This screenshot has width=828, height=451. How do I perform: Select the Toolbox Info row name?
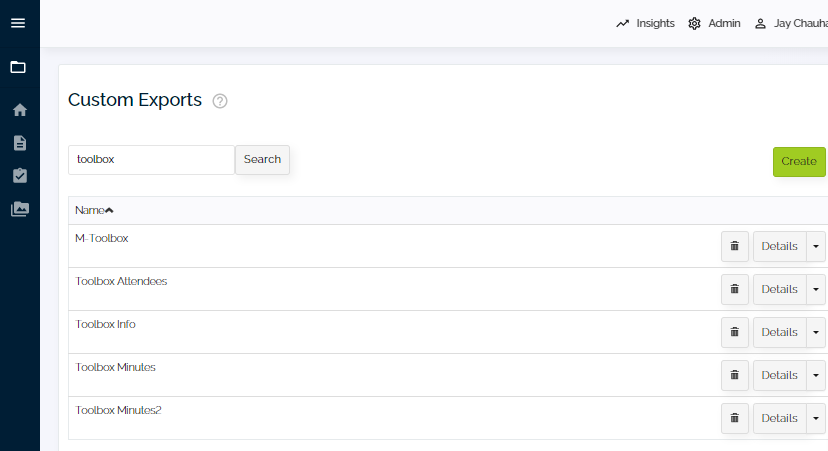tap(105, 324)
